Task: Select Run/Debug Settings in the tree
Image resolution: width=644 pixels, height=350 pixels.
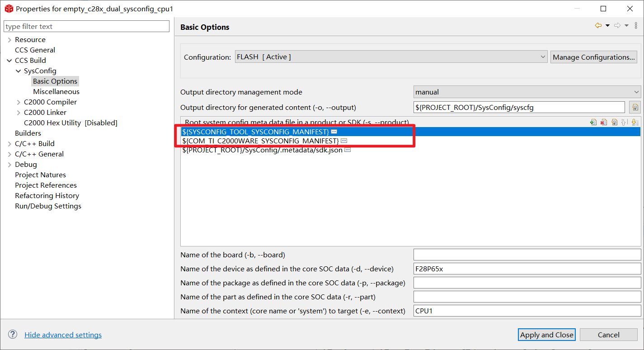Action: click(48, 206)
